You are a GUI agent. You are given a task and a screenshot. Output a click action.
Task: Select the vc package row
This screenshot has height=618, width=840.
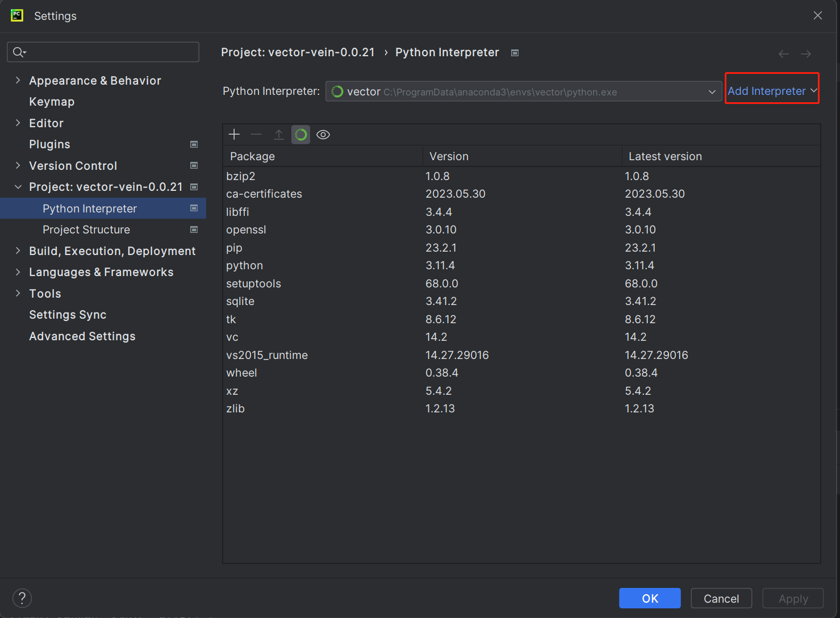[521, 337]
